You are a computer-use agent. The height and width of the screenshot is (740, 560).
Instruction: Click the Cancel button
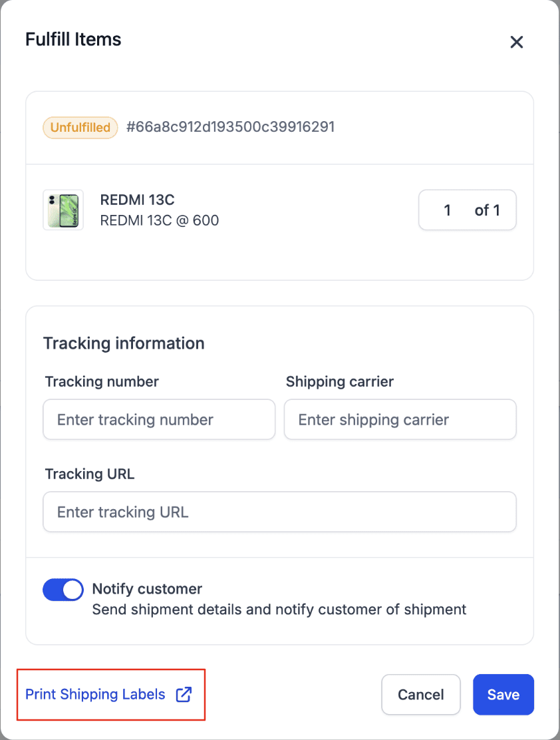click(421, 694)
